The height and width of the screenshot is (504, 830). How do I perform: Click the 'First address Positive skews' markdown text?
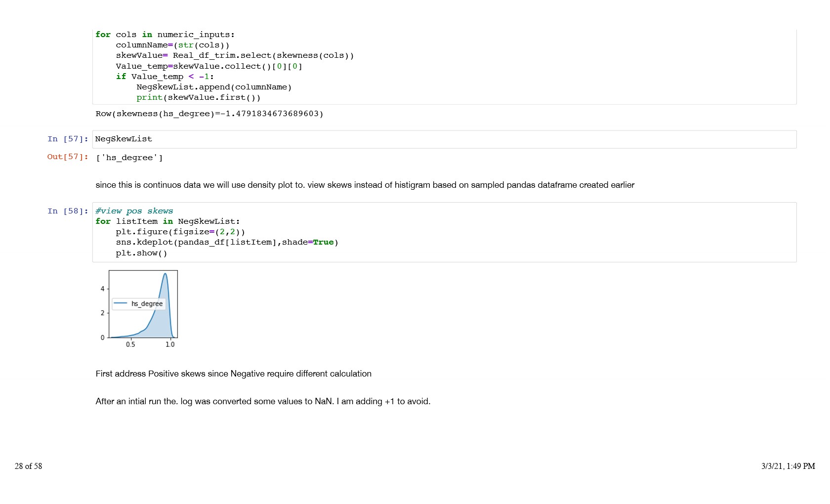pyautogui.click(x=233, y=374)
